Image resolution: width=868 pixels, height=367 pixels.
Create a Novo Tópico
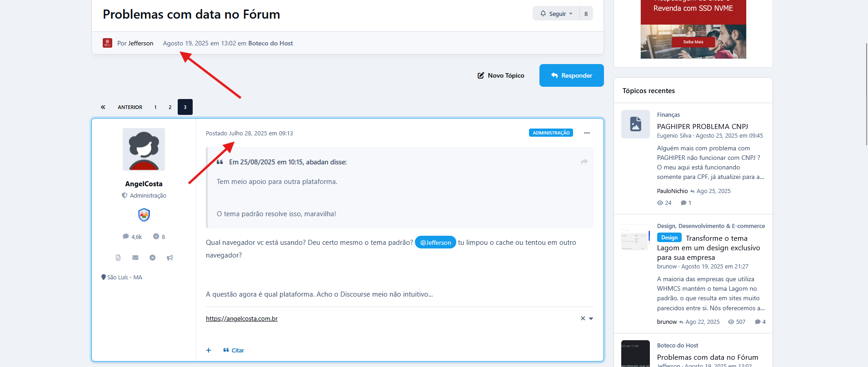click(501, 75)
